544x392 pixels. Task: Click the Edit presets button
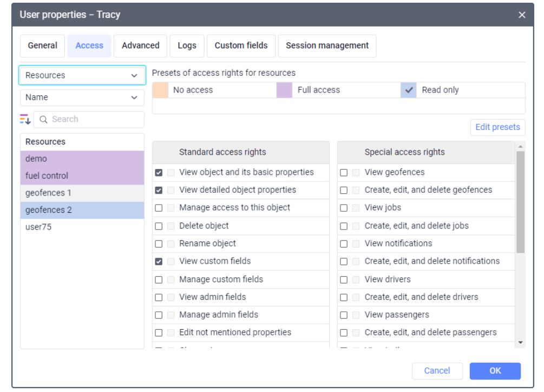(x=497, y=127)
